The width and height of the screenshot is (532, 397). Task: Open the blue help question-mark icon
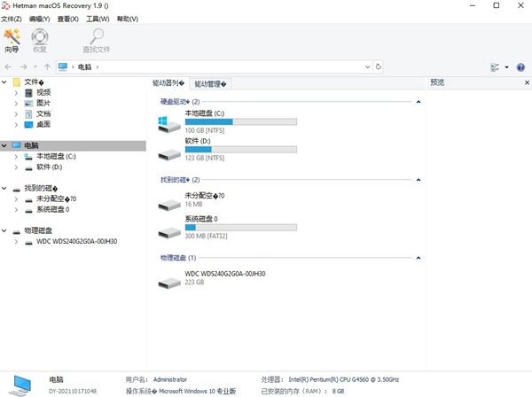click(x=520, y=67)
